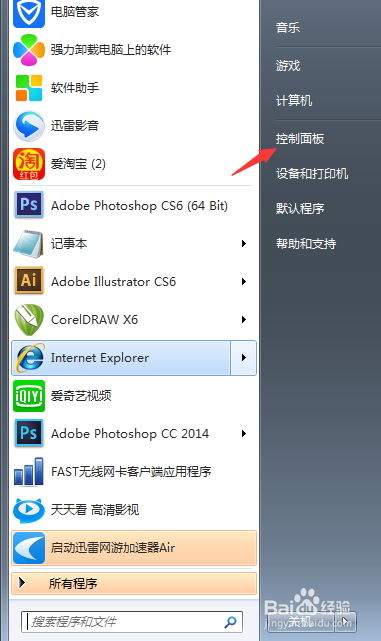Click the FAST无线网卡 bars icon
The image size is (381, 641).
tap(29, 471)
